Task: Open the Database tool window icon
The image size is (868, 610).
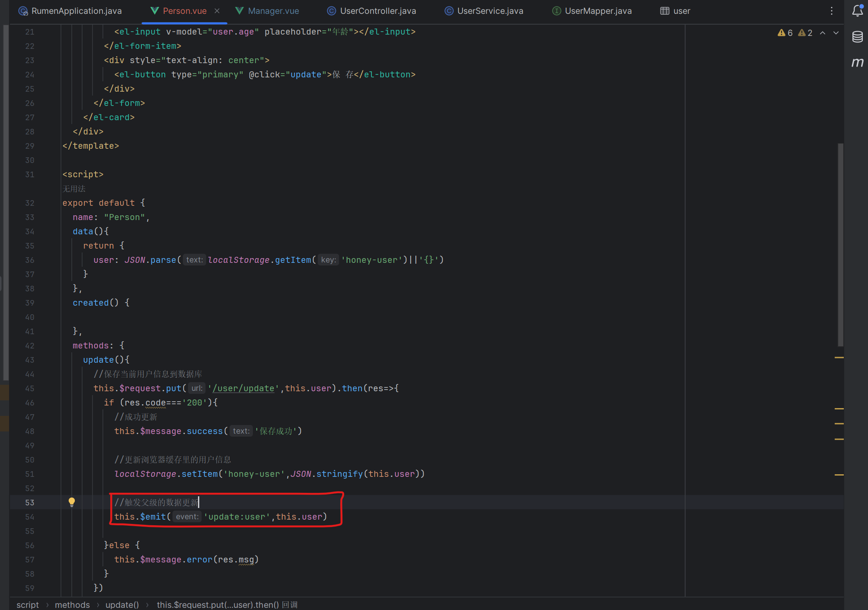Action: (x=857, y=37)
